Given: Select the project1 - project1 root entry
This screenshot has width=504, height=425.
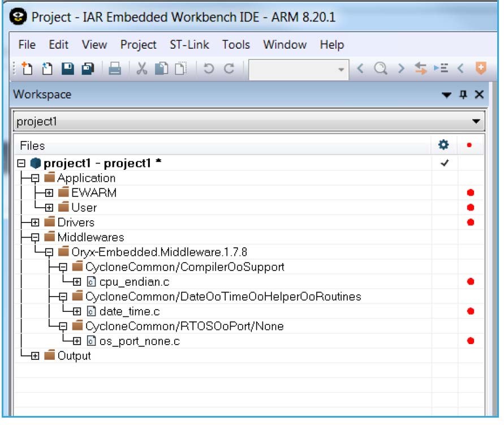Looking at the screenshot, I should click(x=102, y=164).
